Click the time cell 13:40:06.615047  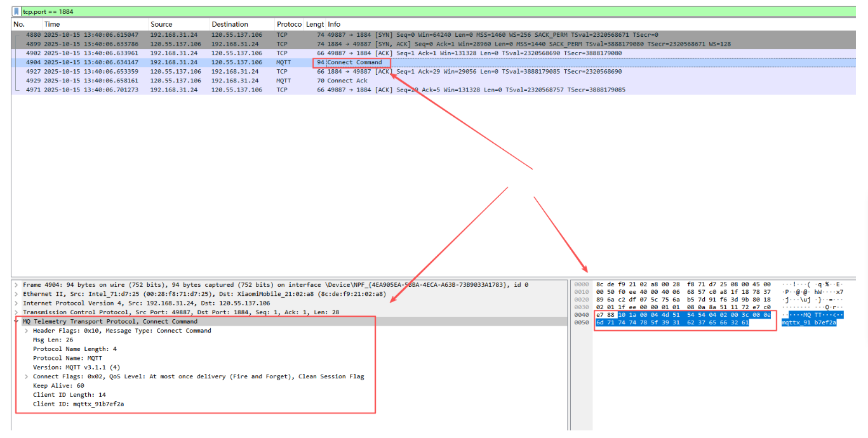coord(91,35)
